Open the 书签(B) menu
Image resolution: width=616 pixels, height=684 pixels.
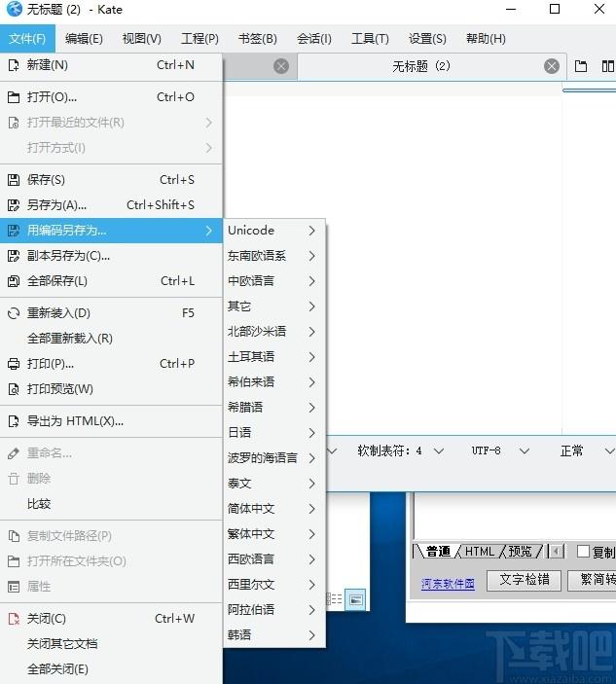pos(257,39)
